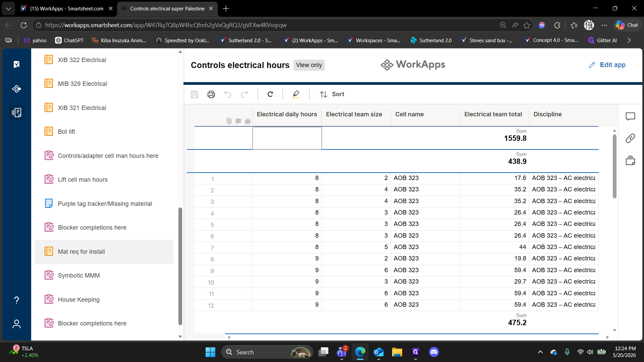This screenshot has height=362, width=644.
Task: Open the highlight changes pen icon
Action: [296, 94]
